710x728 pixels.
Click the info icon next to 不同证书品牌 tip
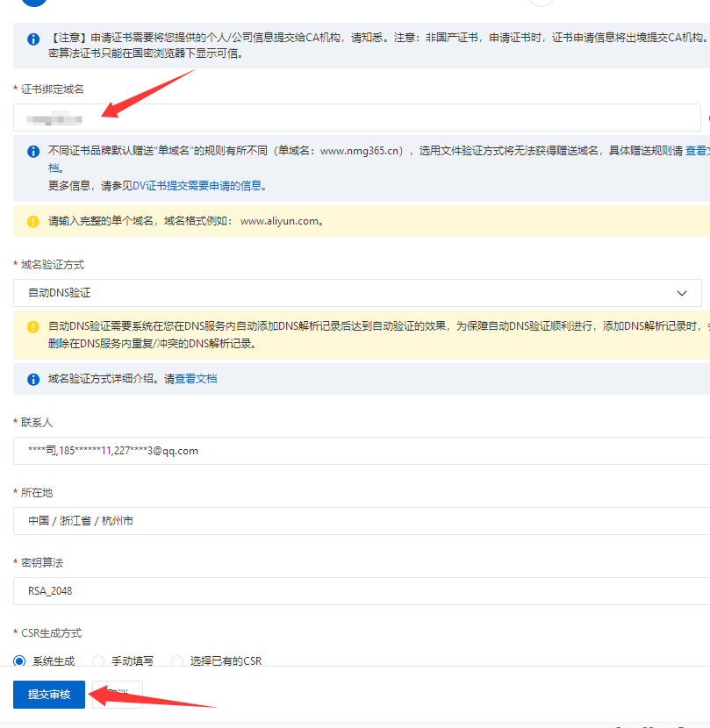point(33,152)
